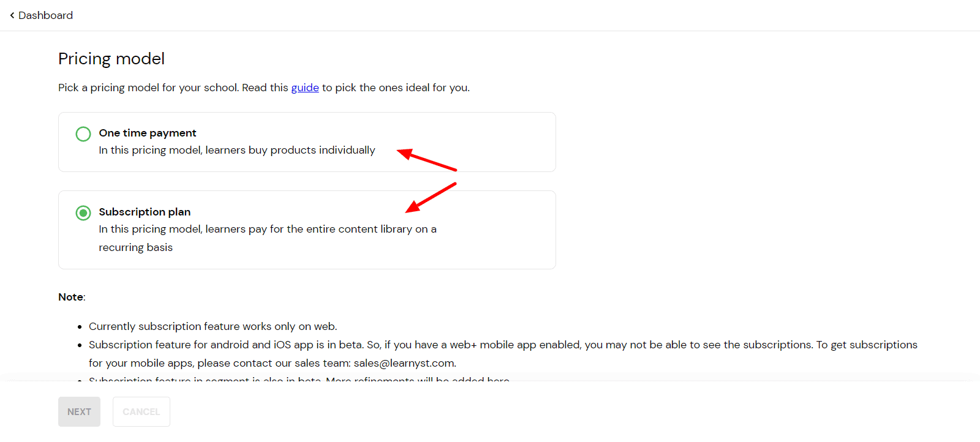Click the "Subscription plan" option title
Image resolution: width=980 pixels, height=442 pixels.
pyautogui.click(x=145, y=212)
